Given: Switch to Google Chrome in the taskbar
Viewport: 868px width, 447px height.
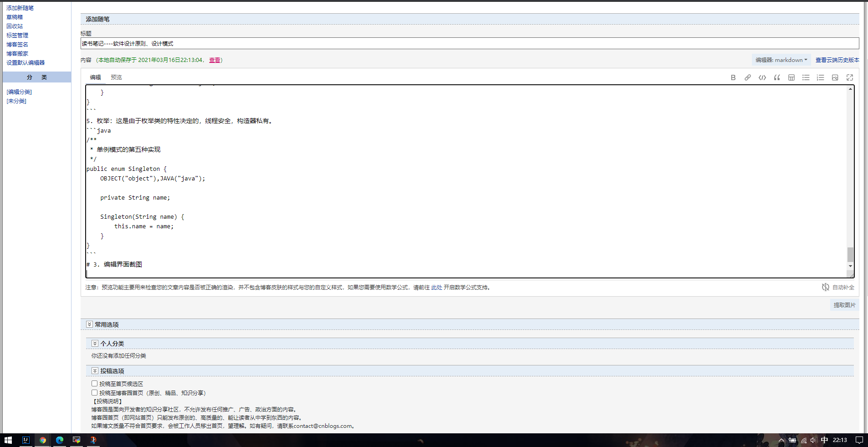Looking at the screenshot, I should click(42, 440).
